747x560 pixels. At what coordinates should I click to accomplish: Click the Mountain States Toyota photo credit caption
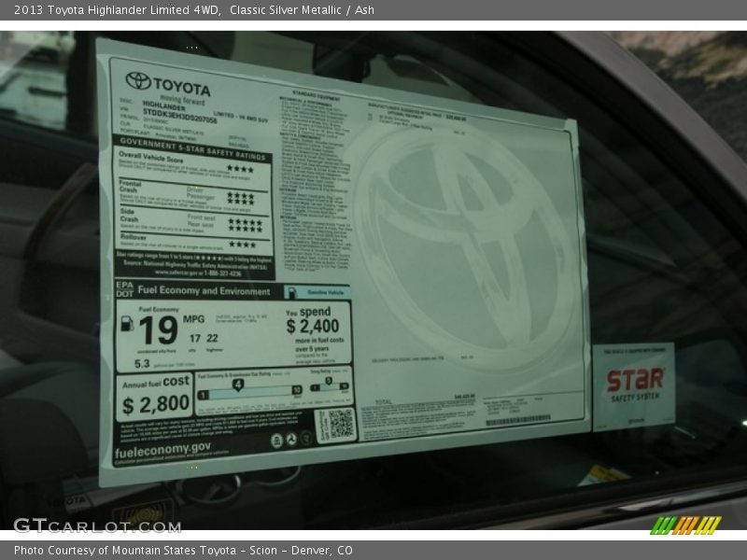[x=184, y=551]
